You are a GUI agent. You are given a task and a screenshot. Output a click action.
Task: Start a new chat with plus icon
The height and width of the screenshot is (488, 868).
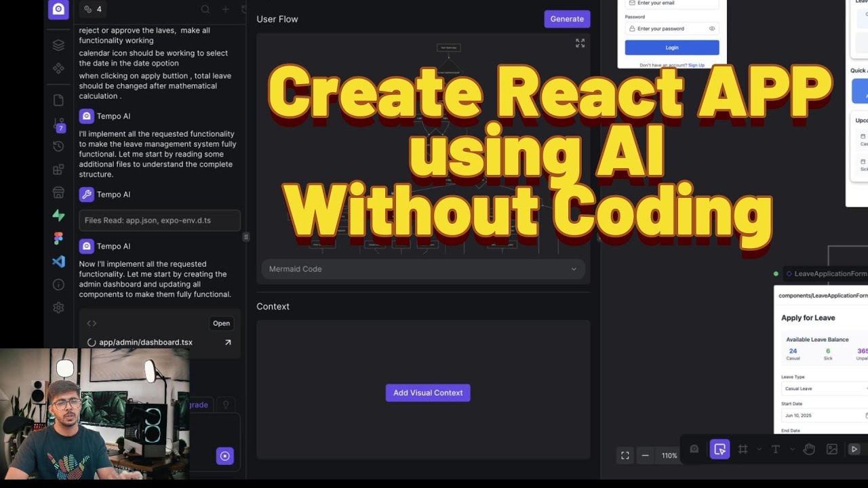226,9
